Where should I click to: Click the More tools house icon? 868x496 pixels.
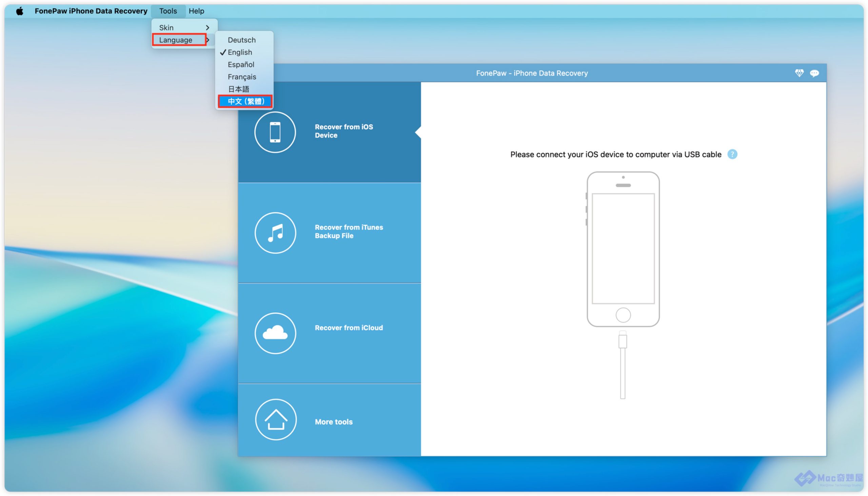275,419
